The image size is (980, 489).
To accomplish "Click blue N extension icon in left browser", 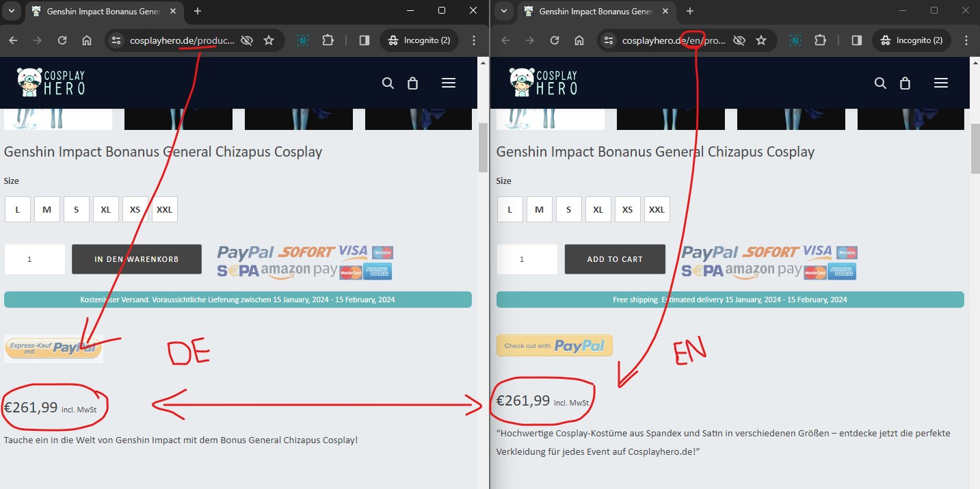I will coord(303,40).
